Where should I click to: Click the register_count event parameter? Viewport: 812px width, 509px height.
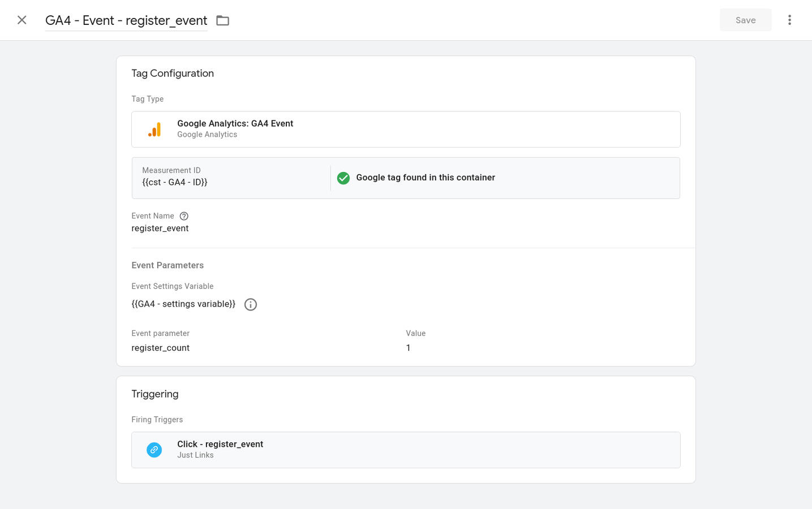pyautogui.click(x=161, y=348)
